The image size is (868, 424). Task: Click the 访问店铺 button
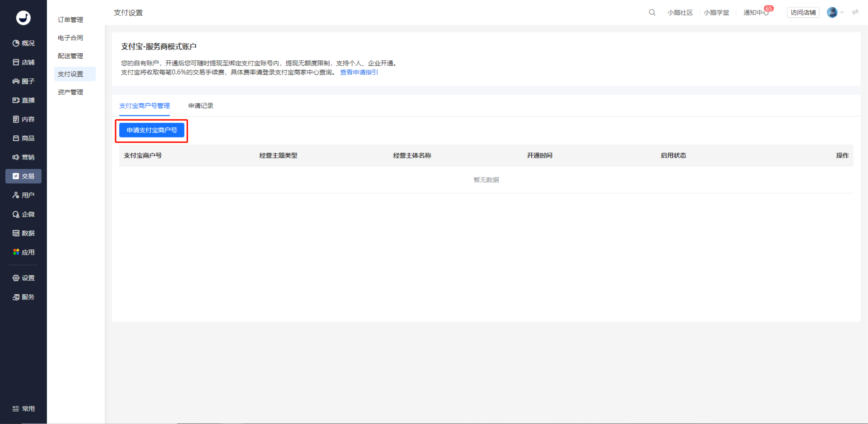[803, 12]
